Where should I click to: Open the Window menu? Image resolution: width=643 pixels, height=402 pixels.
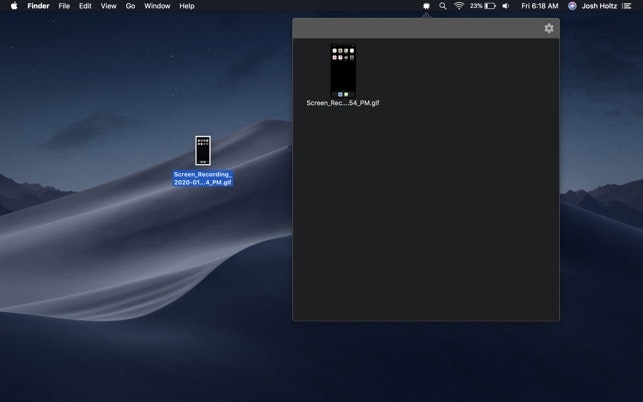[x=157, y=6]
